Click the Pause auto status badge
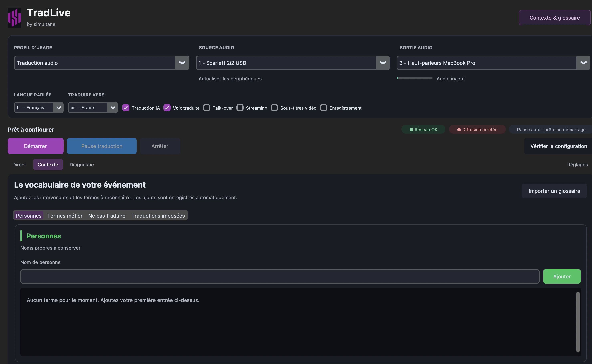 551,130
